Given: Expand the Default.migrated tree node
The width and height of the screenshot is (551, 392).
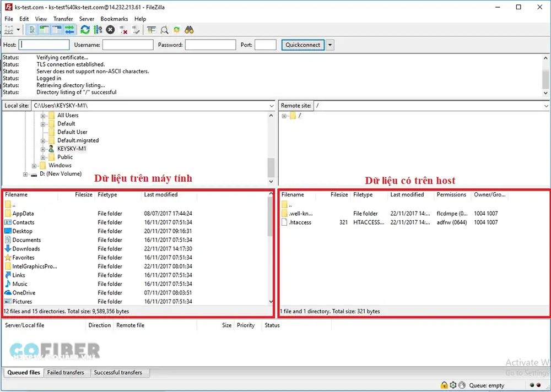Looking at the screenshot, I should 43,140.
